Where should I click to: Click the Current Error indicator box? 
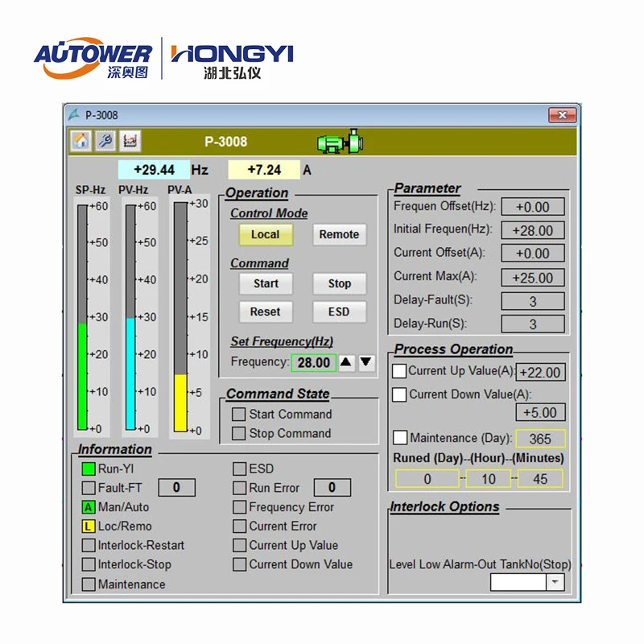click(239, 526)
